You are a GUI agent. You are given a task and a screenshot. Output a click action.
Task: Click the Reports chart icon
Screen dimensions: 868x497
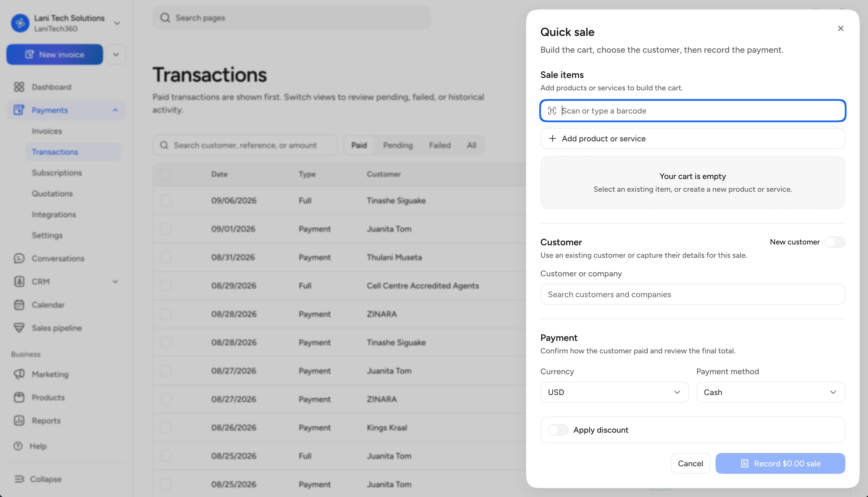[19, 421]
